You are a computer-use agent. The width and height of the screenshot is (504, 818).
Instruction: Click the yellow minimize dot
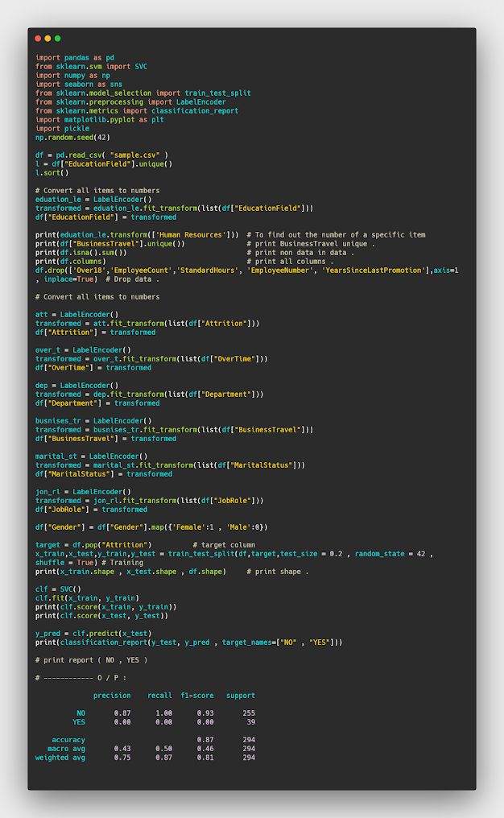coord(48,38)
